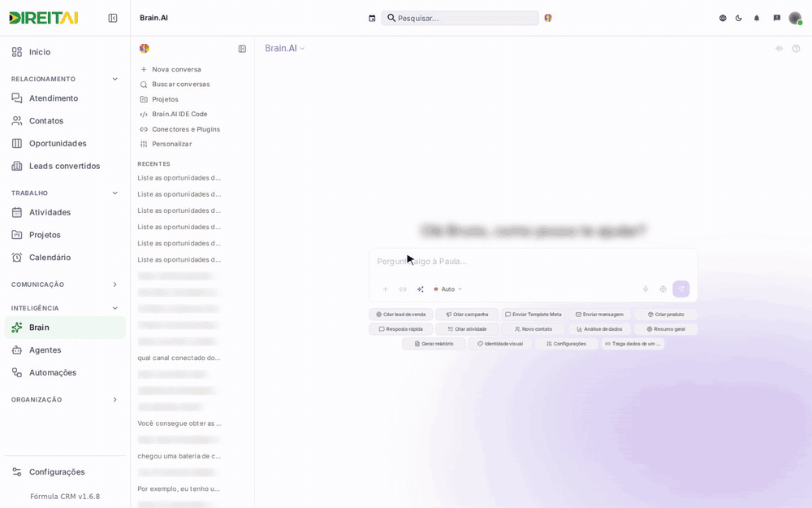812x508 pixels.
Task: Activate the microphone in the prompt box
Action: click(646, 289)
